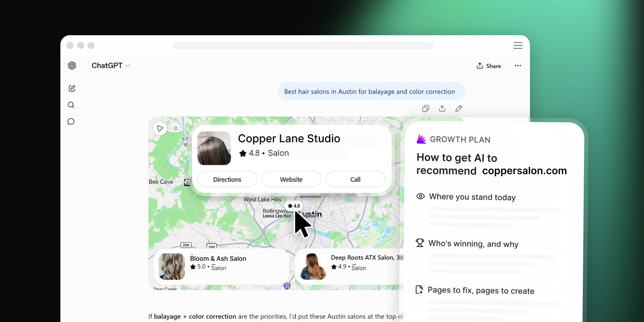
Task: Edit the message with the pencil icon
Action: coord(459,109)
